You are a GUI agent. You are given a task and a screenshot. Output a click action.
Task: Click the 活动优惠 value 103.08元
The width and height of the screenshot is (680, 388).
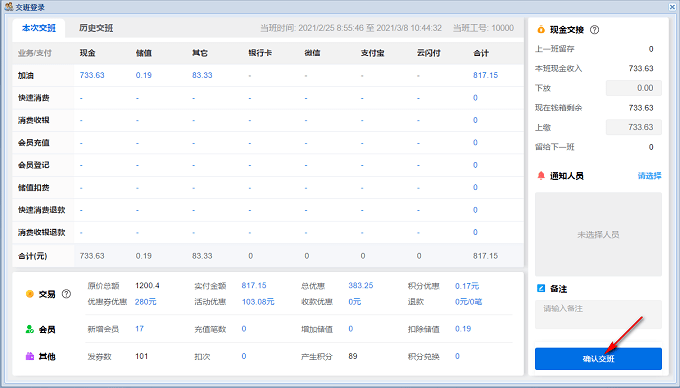tap(258, 302)
